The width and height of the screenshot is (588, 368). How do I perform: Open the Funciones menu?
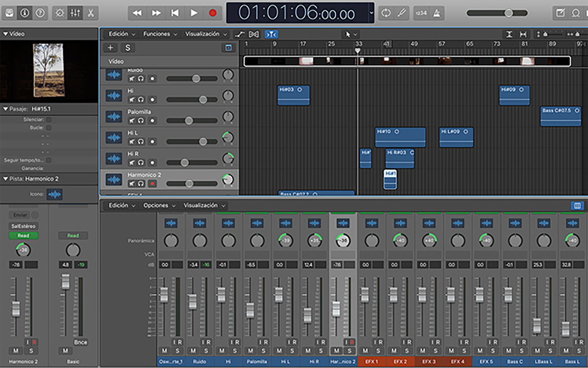click(160, 34)
